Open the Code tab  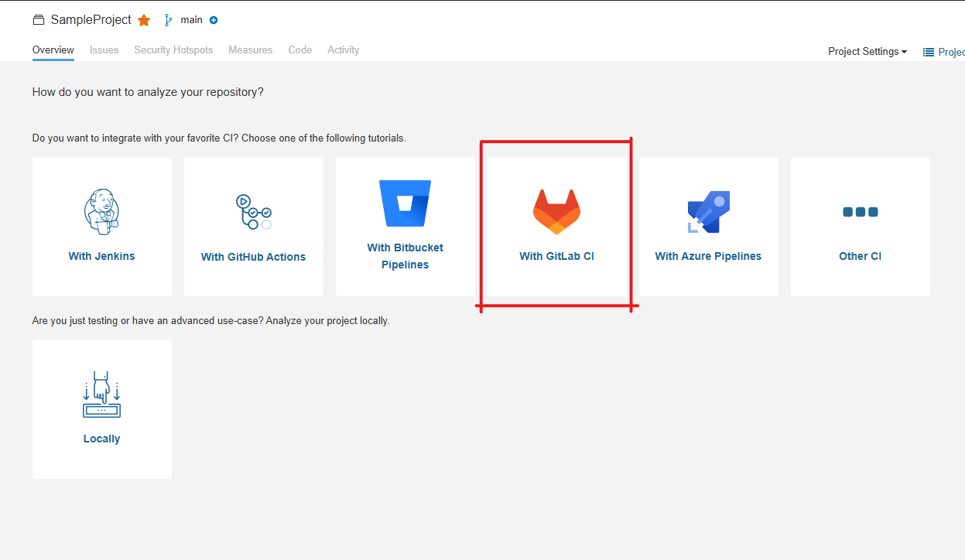(x=299, y=50)
